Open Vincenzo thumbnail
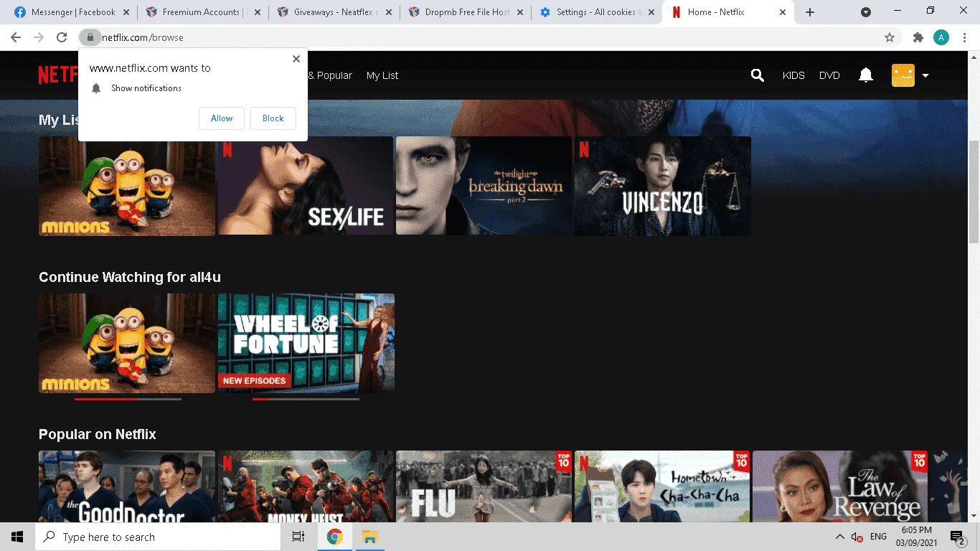Image resolution: width=980 pixels, height=551 pixels. 662,187
